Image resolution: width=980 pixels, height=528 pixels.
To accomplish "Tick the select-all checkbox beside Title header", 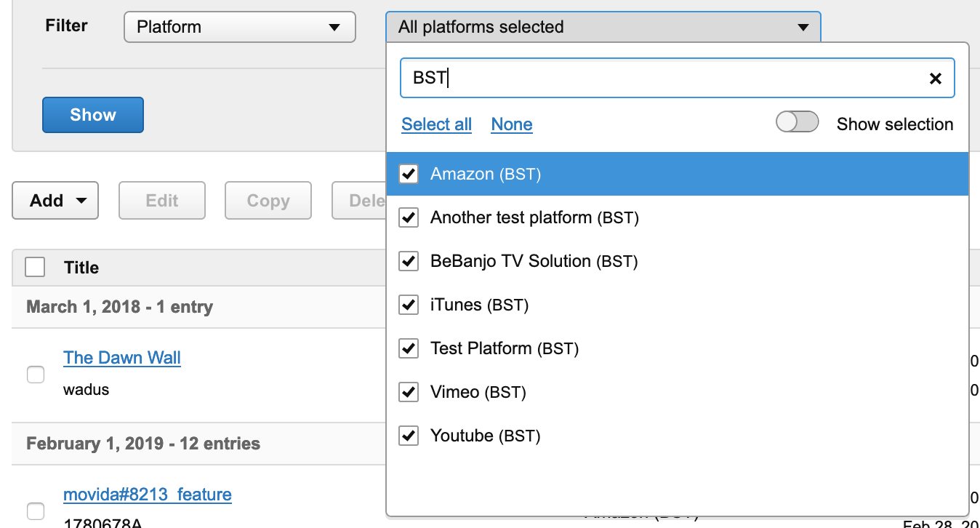I will click(35, 267).
